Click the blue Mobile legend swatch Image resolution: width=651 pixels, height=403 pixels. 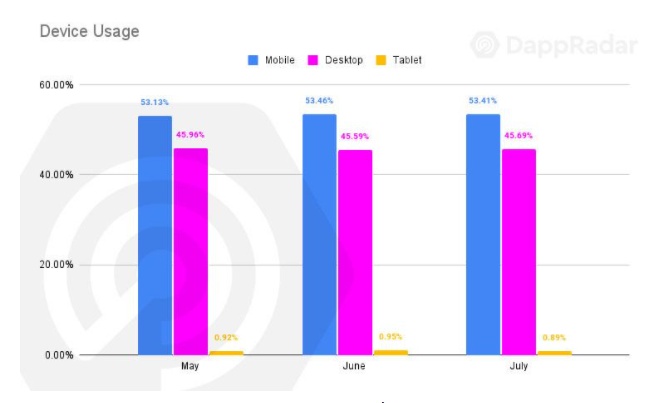253,60
